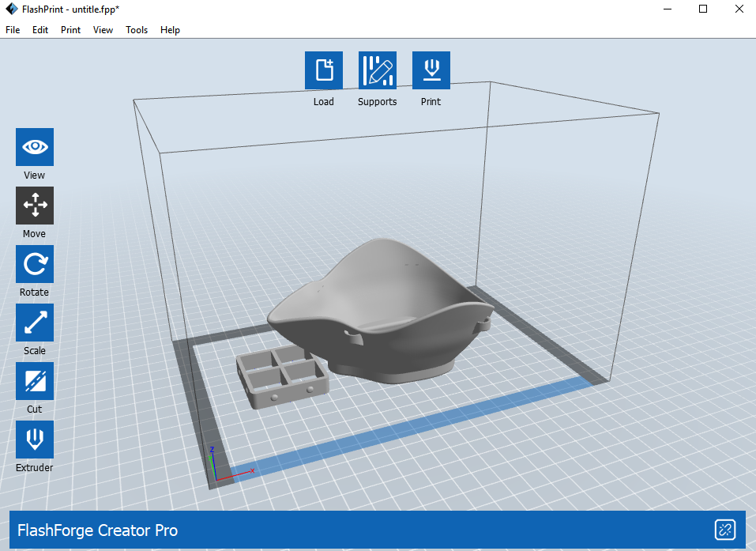The height and width of the screenshot is (551, 756).
Task: Choose the Scale tool
Action: pos(35,323)
